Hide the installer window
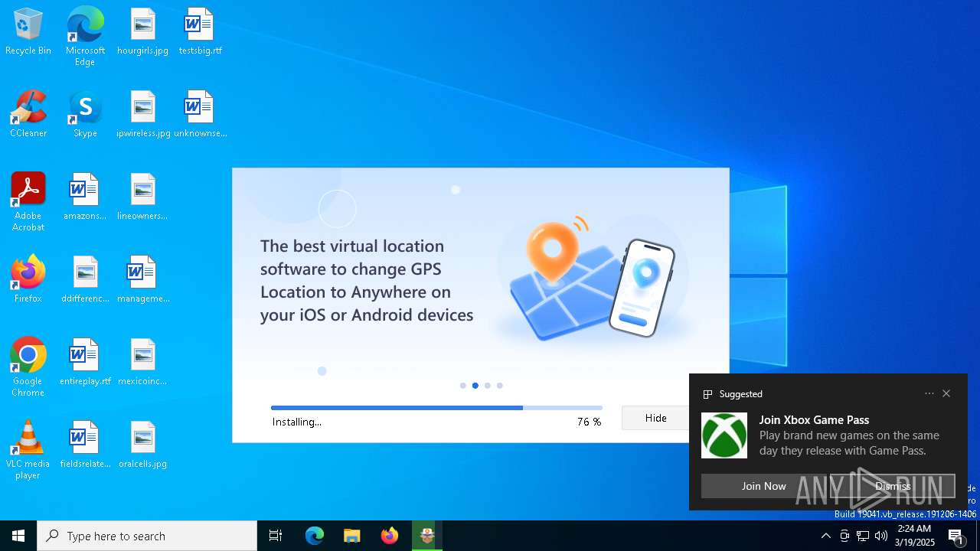 click(656, 418)
